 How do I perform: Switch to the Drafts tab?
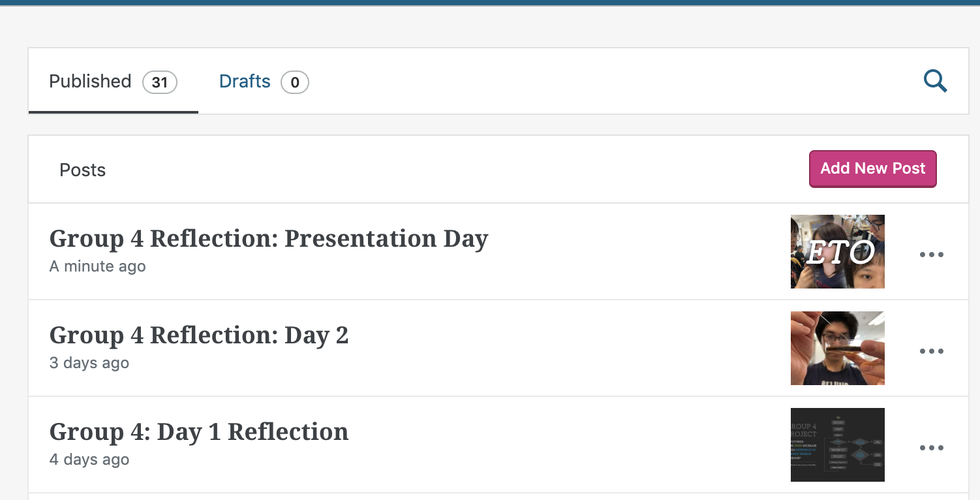245,82
